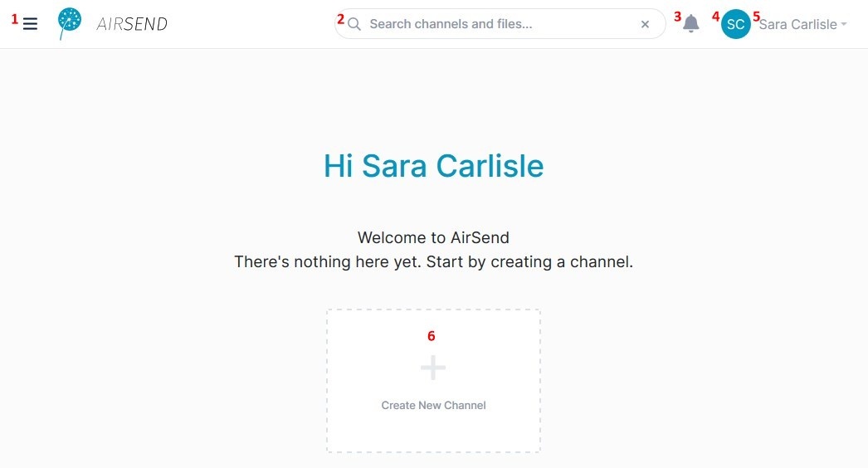Click the AIRSEND wordmark text

(132, 24)
